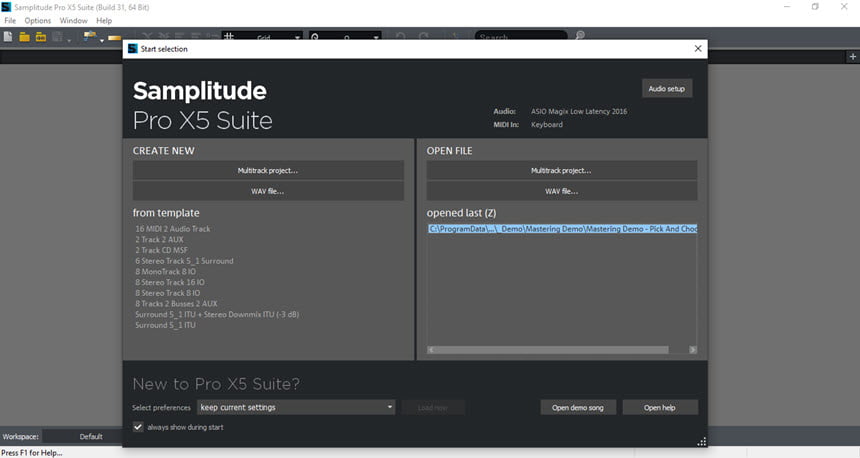The width and height of the screenshot is (860, 458).
Task: Create a new WAV file
Action: pyautogui.click(x=268, y=191)
